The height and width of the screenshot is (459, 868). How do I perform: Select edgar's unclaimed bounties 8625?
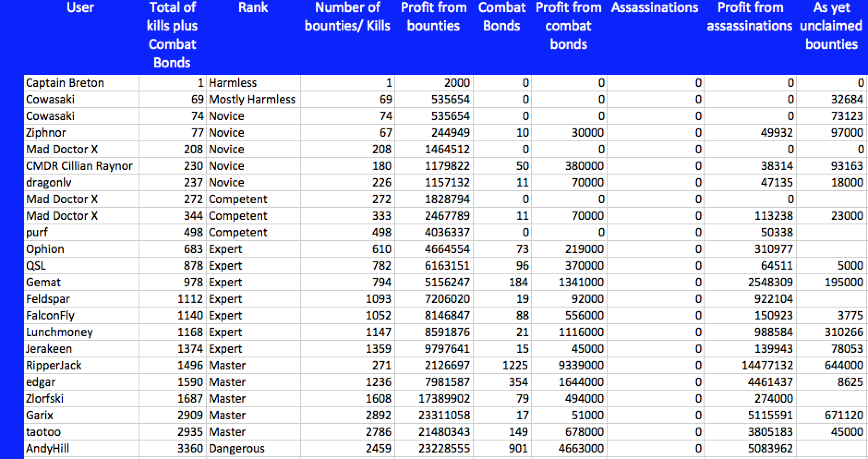tap(832, 382)
